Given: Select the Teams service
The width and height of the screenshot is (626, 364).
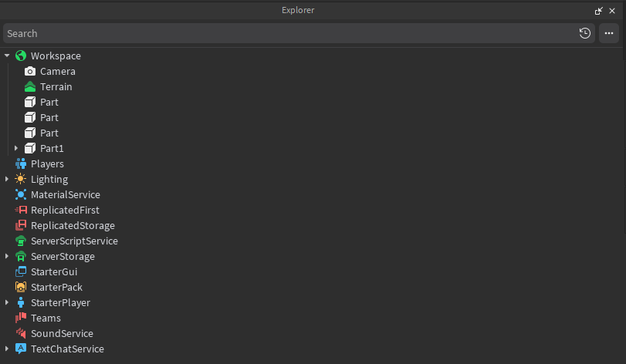Looking at the screenshot, I should click(46, 318).
